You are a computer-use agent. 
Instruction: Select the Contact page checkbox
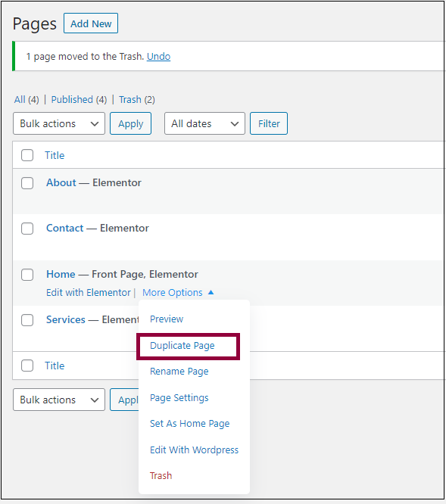tap(27, 229)
